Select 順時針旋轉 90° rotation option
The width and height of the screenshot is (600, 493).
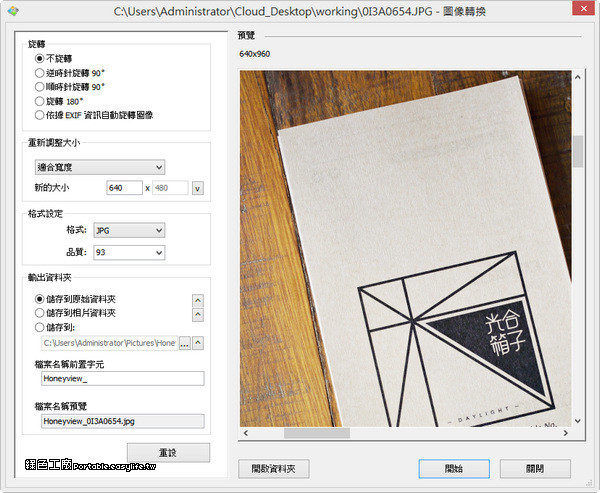[69, 87]
